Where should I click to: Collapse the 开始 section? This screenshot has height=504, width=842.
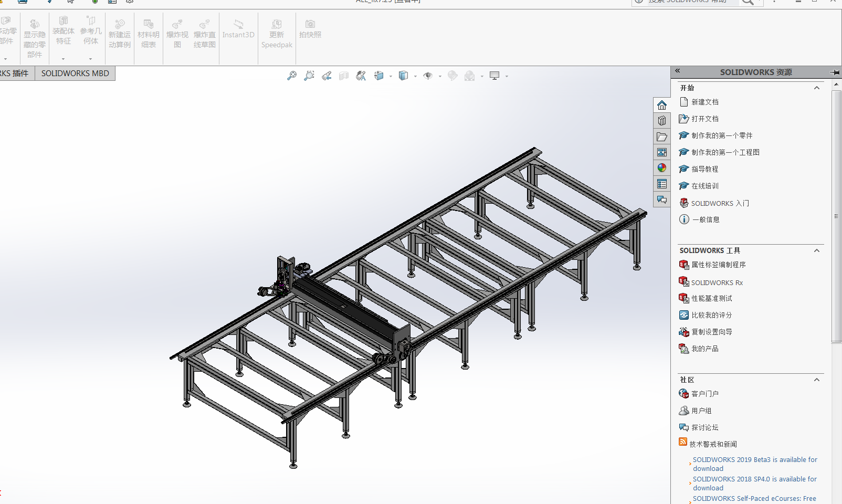point(817,88)
